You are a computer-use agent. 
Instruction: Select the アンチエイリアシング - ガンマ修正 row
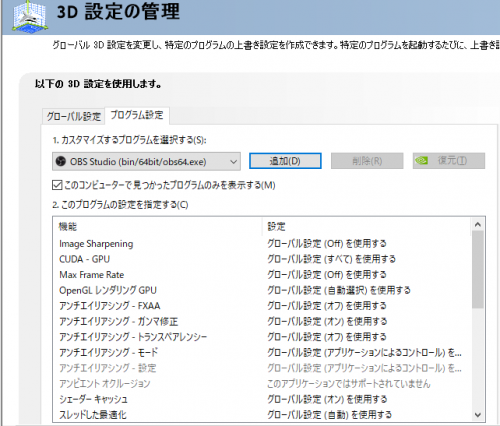click(x=262, y=321)
